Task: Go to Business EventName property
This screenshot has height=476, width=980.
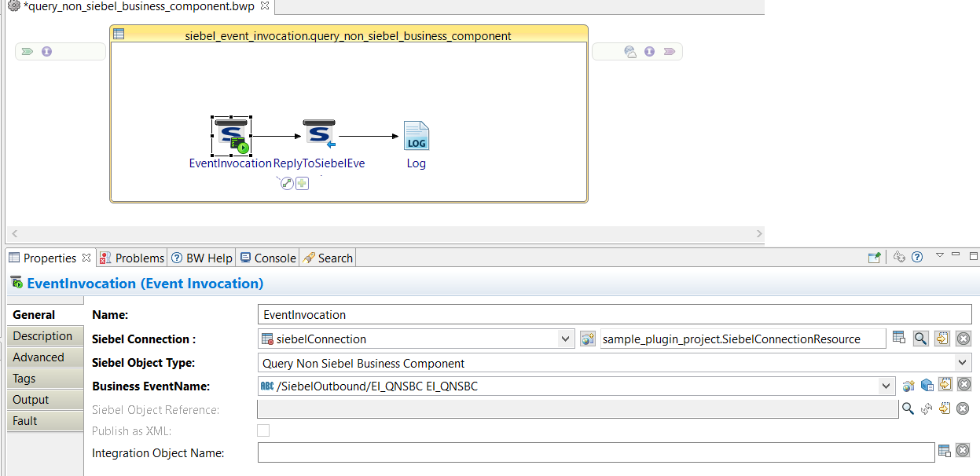Action: 945,385
